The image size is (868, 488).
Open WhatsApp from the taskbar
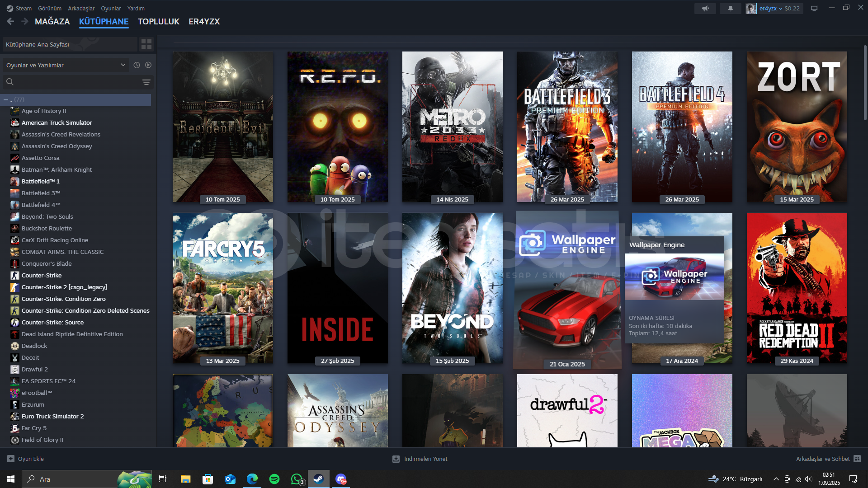[297, 479]
